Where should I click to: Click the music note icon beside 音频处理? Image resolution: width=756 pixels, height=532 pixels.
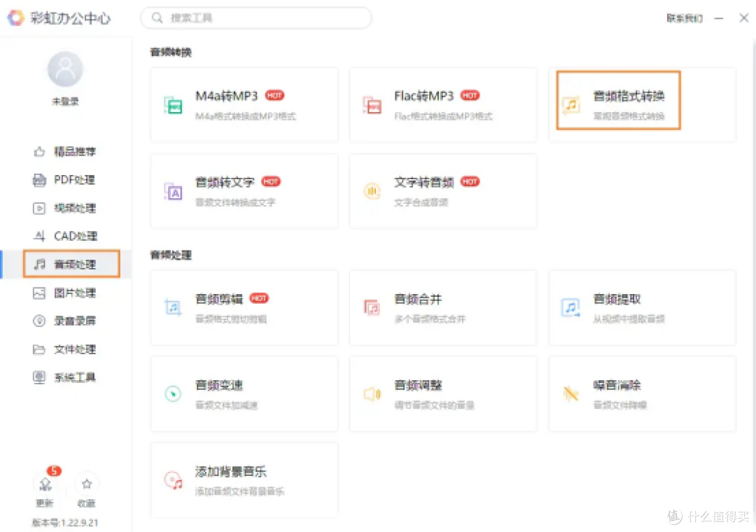tap(39, 264)
